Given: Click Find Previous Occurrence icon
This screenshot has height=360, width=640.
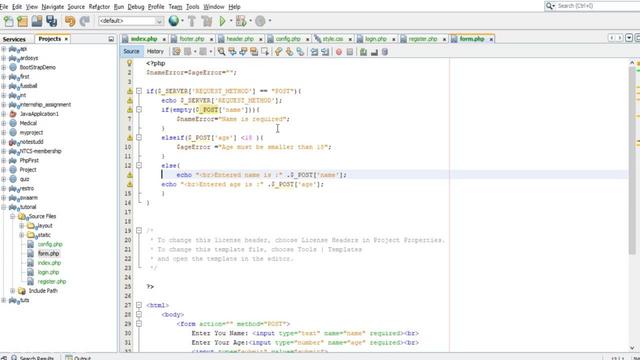Looking at the screenshot, I should (x=232, y=52).
